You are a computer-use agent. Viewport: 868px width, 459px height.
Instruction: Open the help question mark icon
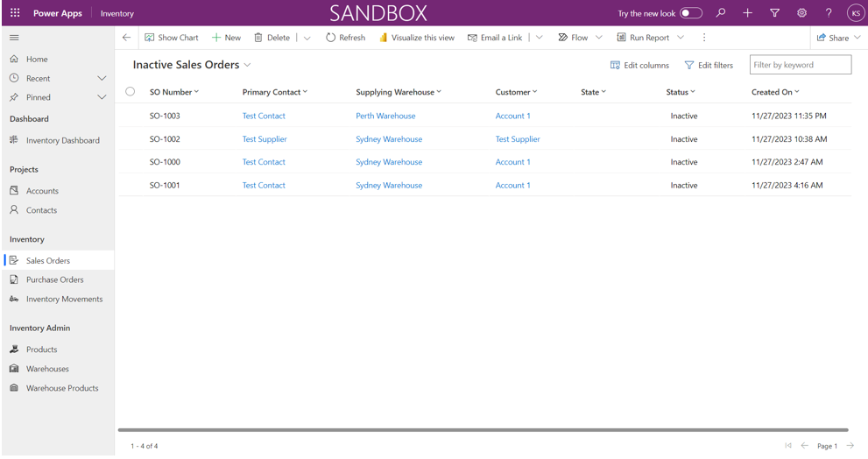829,13
